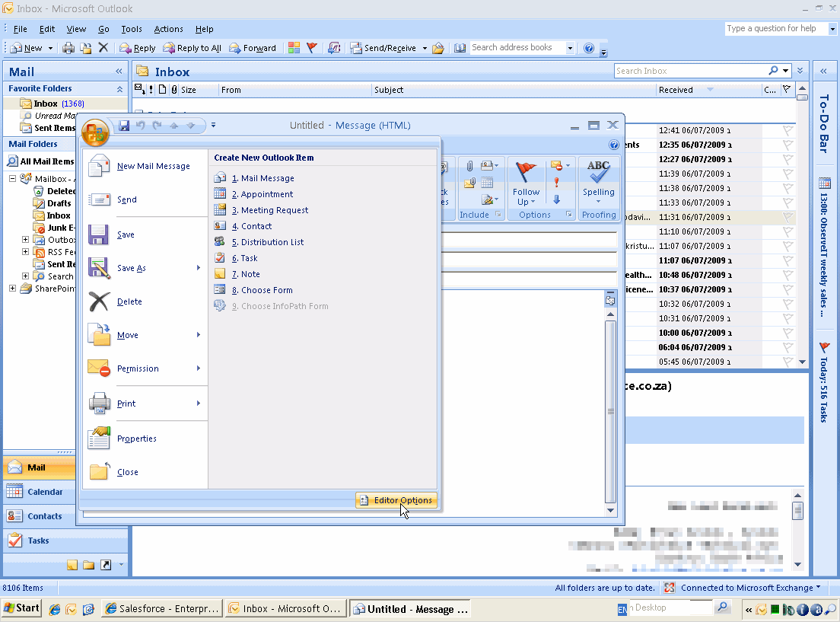
Task: Click Follow Up flag in ribbon Options
Action: click(526, 184)
